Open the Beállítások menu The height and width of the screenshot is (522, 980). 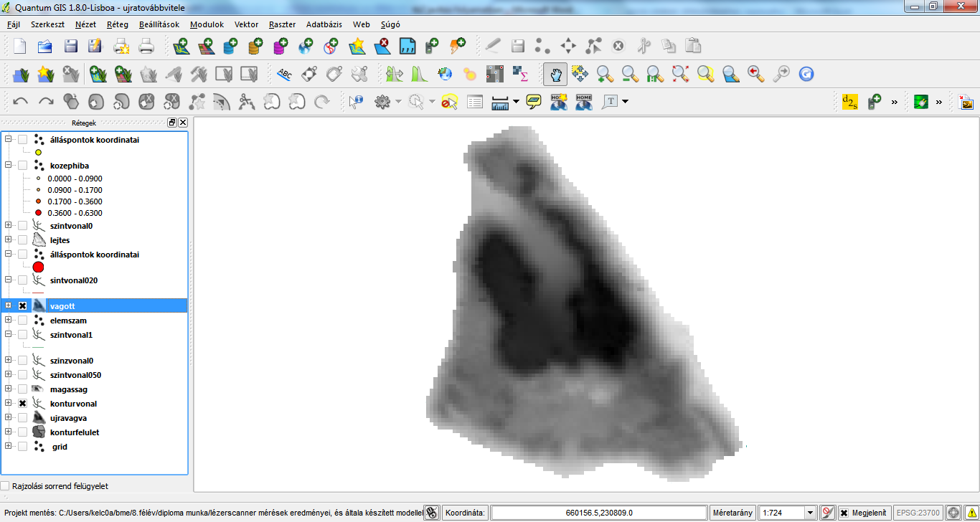[159, 24]
